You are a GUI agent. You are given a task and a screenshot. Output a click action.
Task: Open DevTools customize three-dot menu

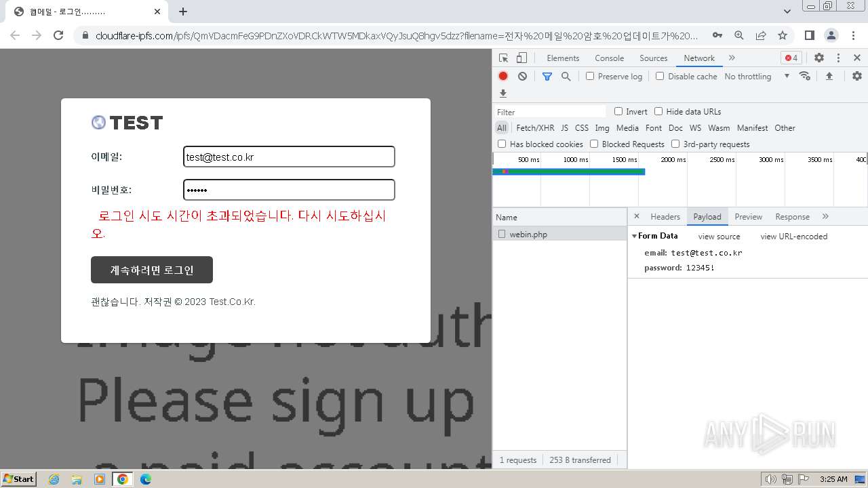(838, 58)
